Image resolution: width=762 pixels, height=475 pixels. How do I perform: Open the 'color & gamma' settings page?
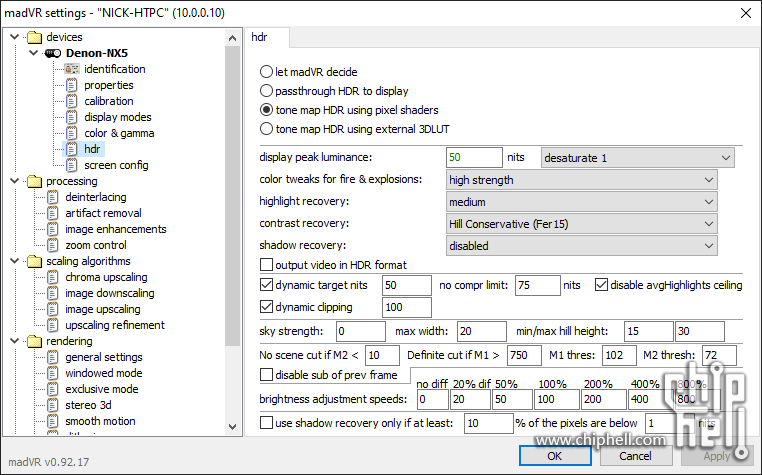pos(119,133)
